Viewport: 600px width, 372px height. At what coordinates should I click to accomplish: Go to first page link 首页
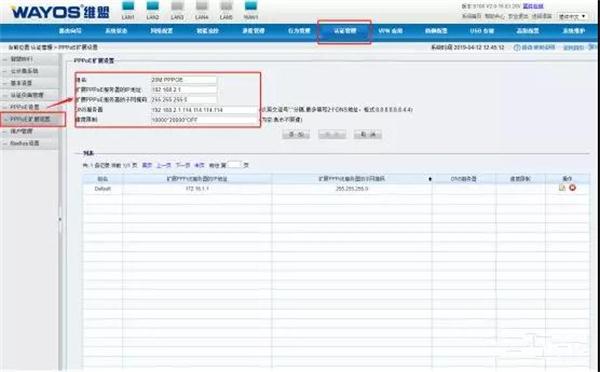[147, 165]
